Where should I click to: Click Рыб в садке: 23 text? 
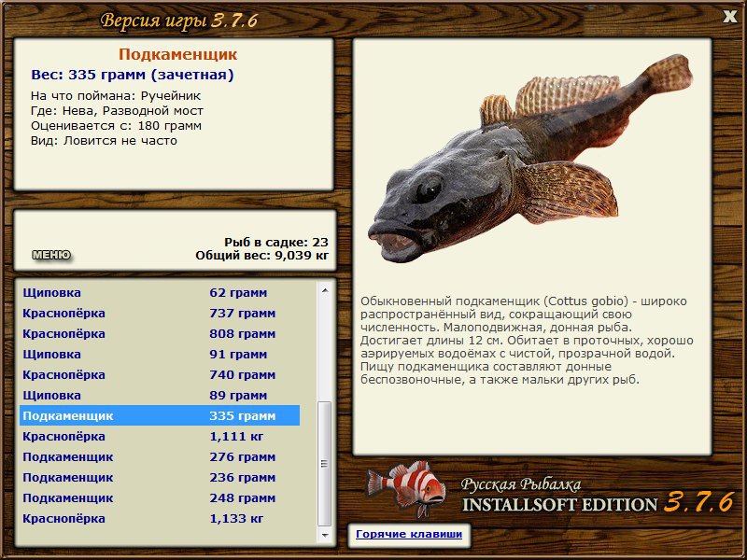(276, 243)
